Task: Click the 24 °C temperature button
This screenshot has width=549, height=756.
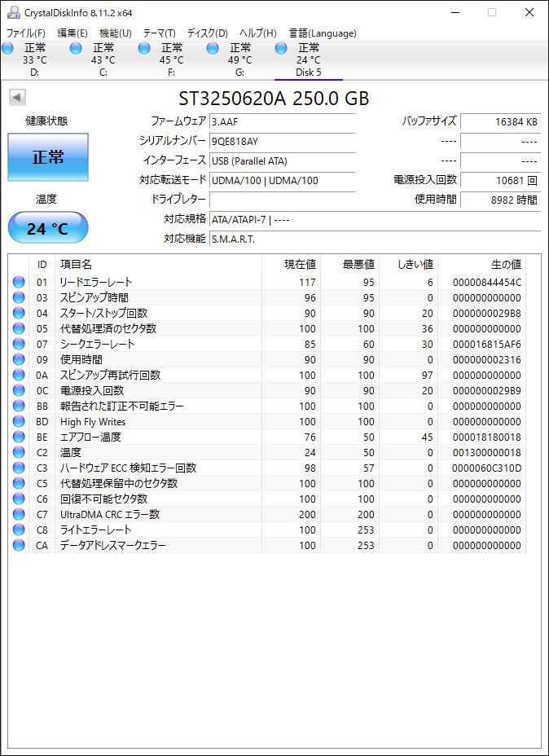Action: 48,228
